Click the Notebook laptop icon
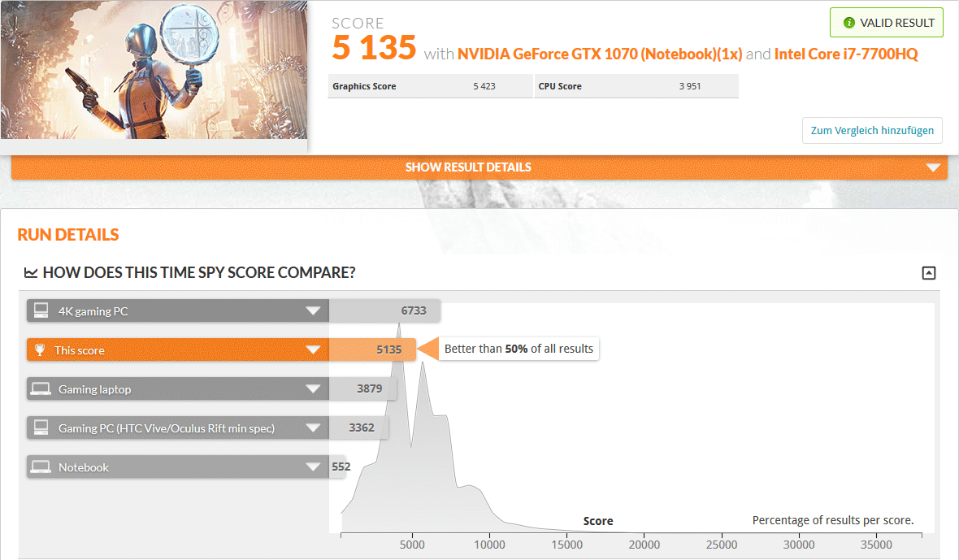The width and height of the screenshot is (959, 560). coord(41,467)
